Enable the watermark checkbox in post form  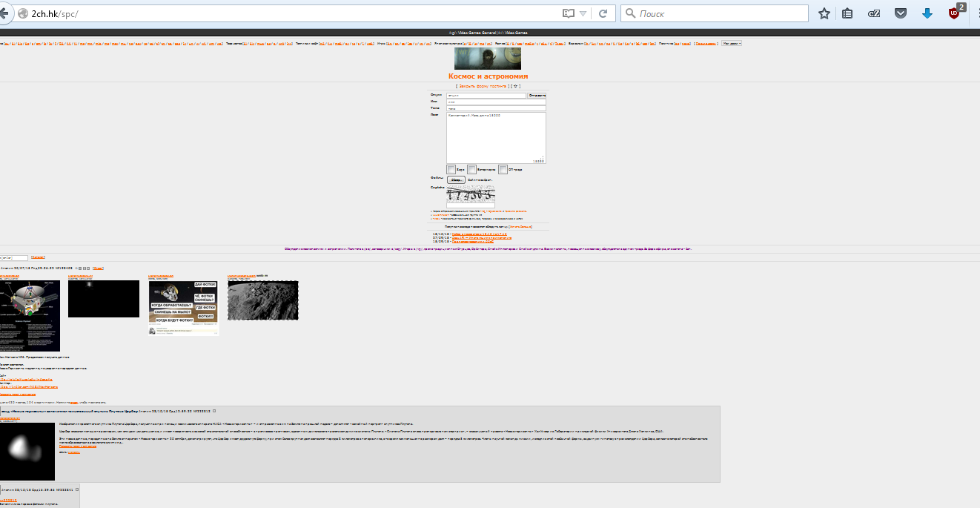[471, 170]
